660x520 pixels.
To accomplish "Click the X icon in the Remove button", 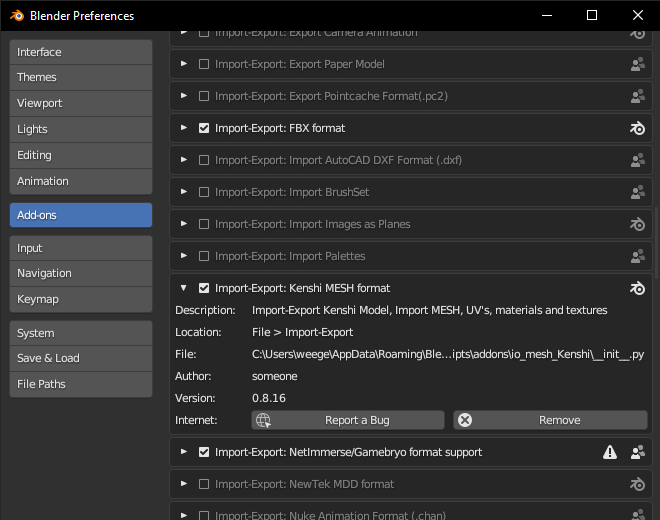I will [x=465, y=420].
